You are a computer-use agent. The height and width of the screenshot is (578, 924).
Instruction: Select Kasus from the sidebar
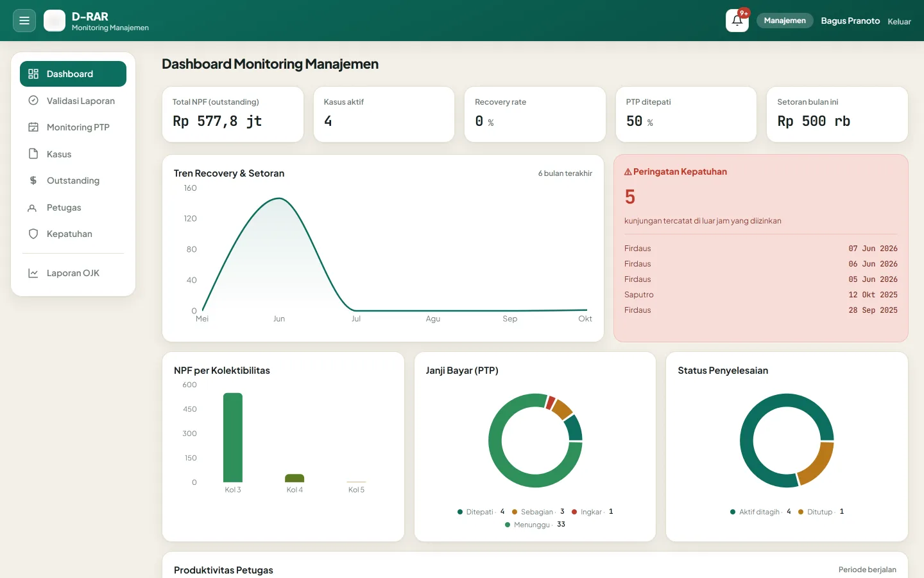(x=73, y=154)
